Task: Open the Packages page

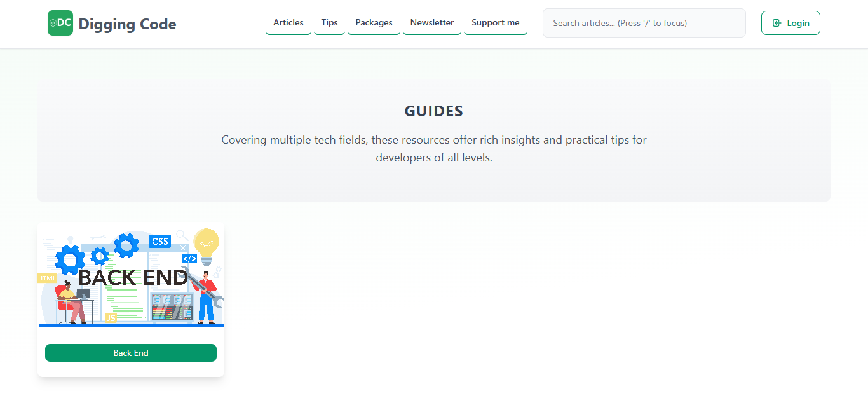Action: [x=374, y=22]
